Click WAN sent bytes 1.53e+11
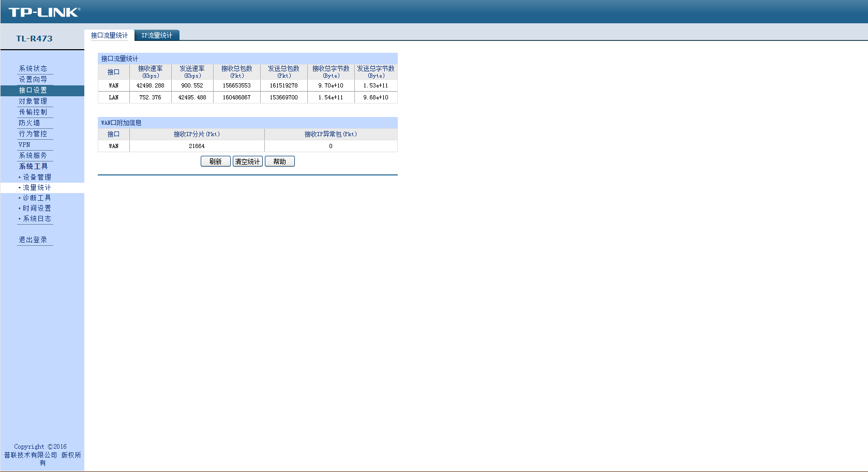This screenshot has height=472, width=868. pyautogui.click(x=376, y=85)
